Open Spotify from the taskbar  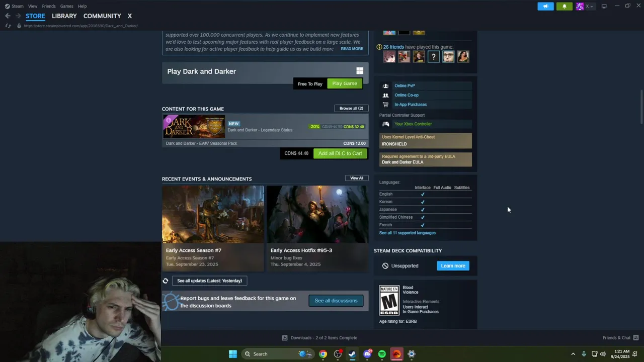[x=382, y=354]
